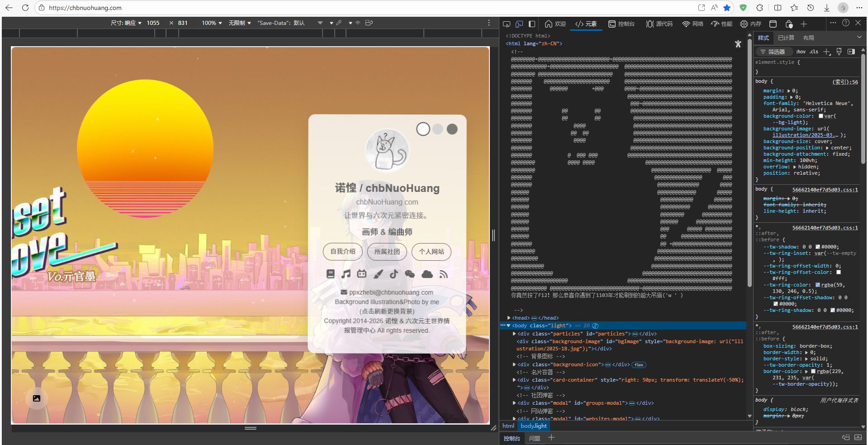Expand the head element in DOM tree

[x=509, y=318]
